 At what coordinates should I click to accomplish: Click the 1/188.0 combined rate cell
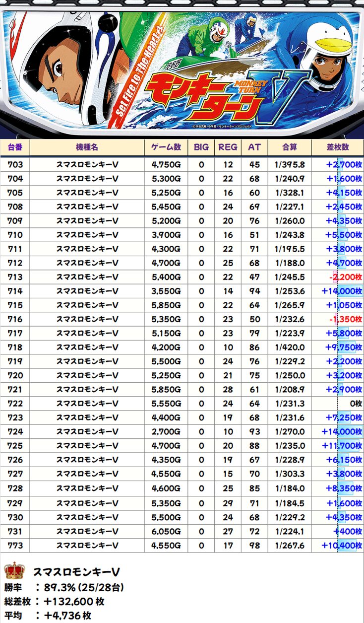click(289, 263)
